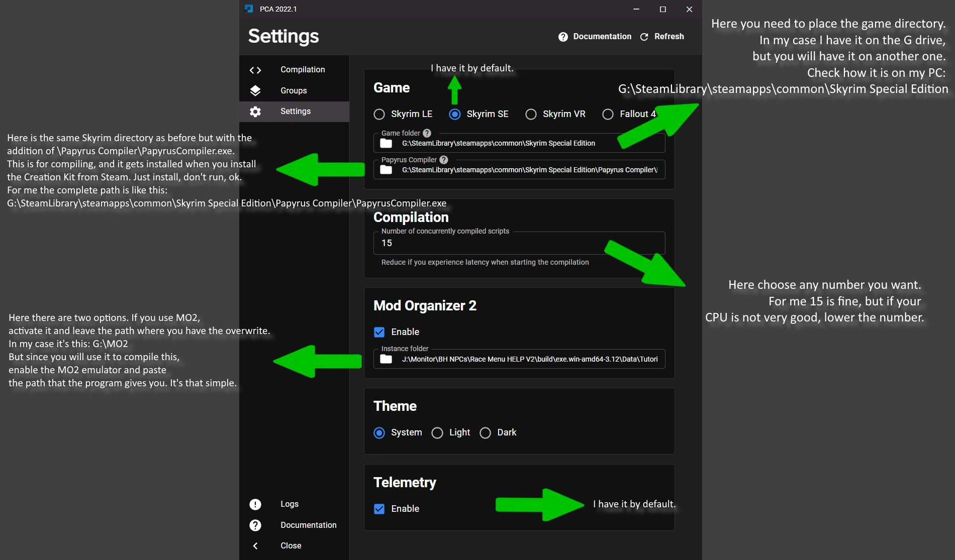955x560 pixels.
Task: Click the Papyrus Compiler help icon
Action: (443, 160)
